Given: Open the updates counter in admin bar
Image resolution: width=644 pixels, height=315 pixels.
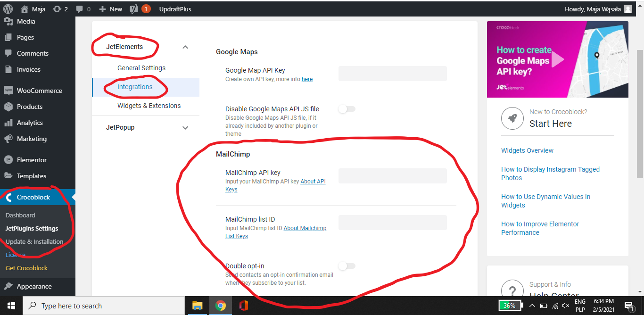Looking at the screenshot, I should point(61,9).
